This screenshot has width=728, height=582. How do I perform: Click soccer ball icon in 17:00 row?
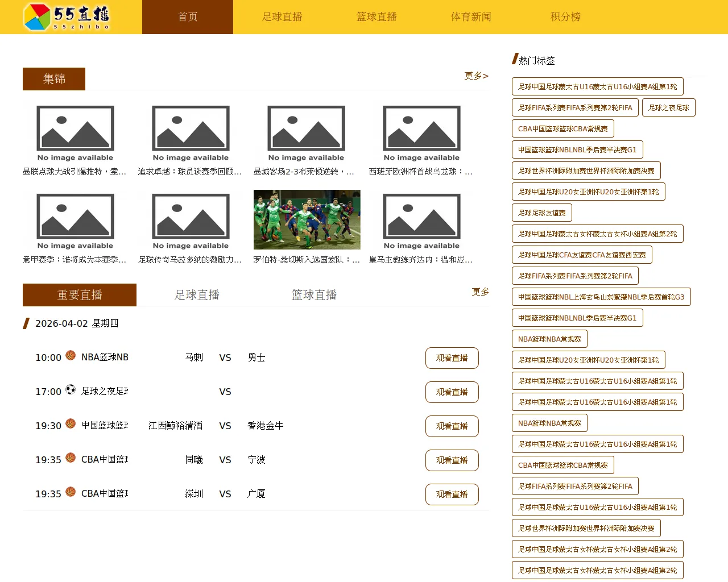pos(71,389)
